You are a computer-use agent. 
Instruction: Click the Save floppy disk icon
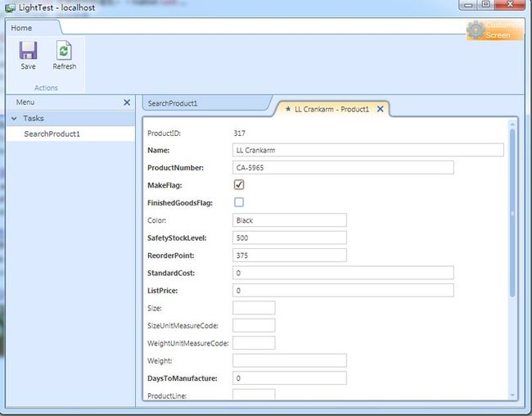(x=28, y=51)
